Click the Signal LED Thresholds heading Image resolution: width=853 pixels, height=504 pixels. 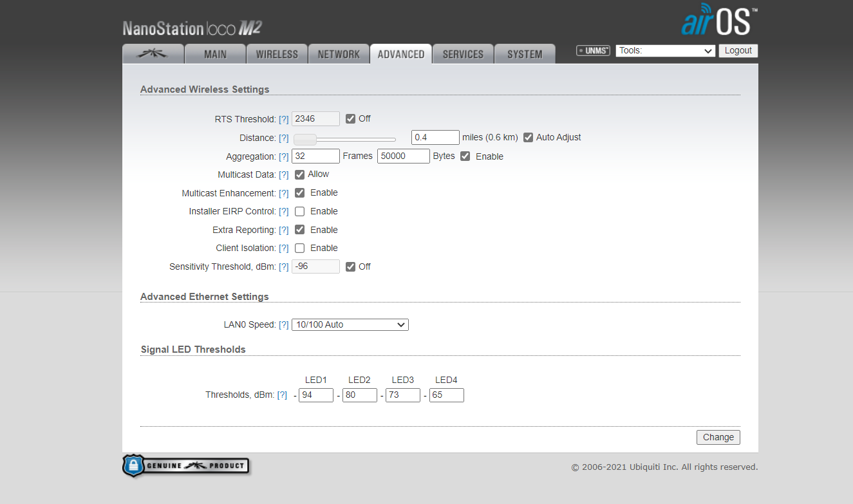point(193,350)
